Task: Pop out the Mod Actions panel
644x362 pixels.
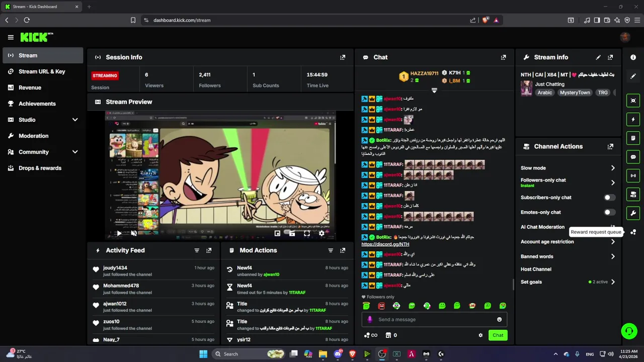Action: tap(343, 250)
